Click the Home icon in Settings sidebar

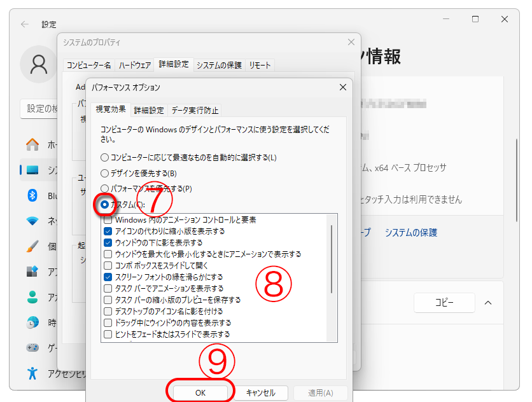coord(32,144)
